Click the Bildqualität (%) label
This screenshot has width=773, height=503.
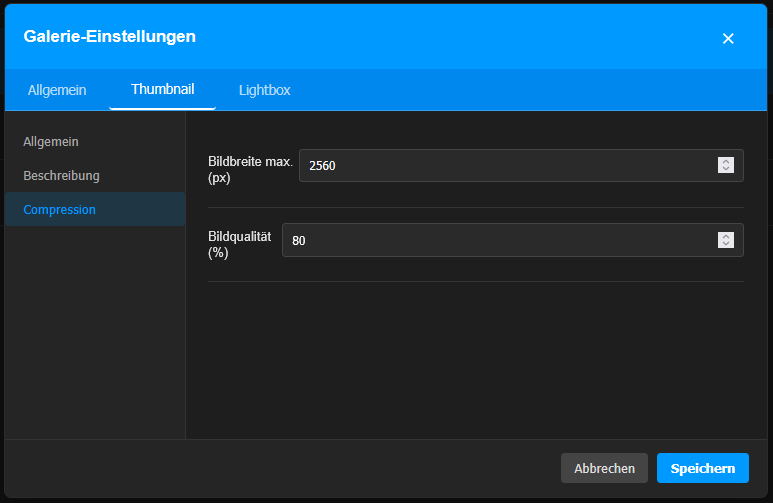click(240, 244)
